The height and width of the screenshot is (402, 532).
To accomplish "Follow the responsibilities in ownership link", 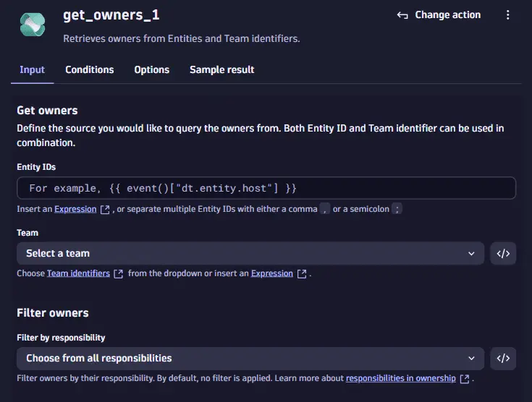I will pyautogui.click(x=400, y=378).
